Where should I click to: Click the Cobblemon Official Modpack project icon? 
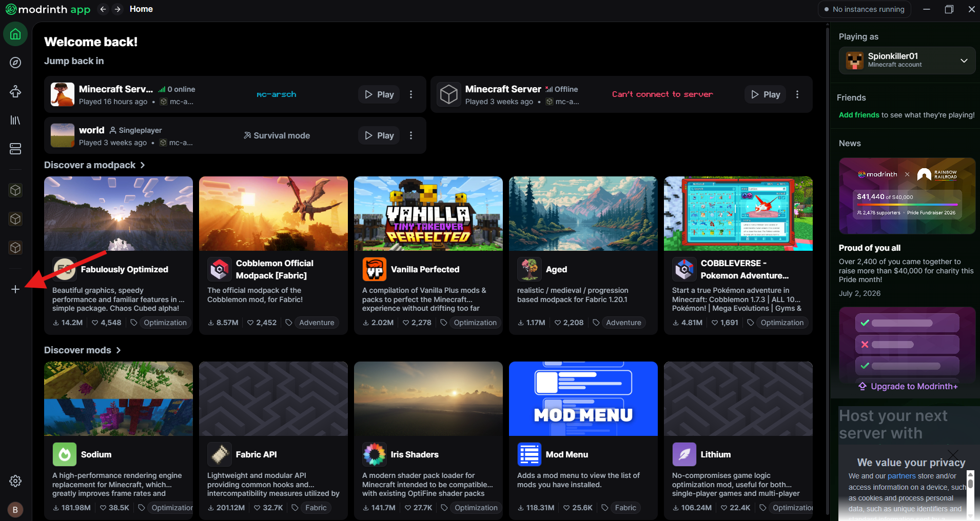tap(220, 269)
